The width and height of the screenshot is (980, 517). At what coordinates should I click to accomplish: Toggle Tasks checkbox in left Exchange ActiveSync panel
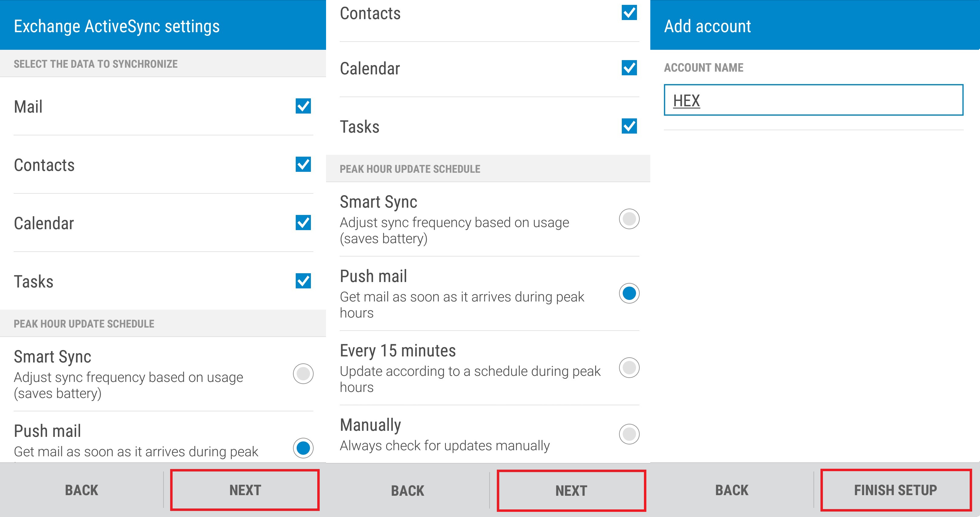pyautogui.click(x=303, y=281)
